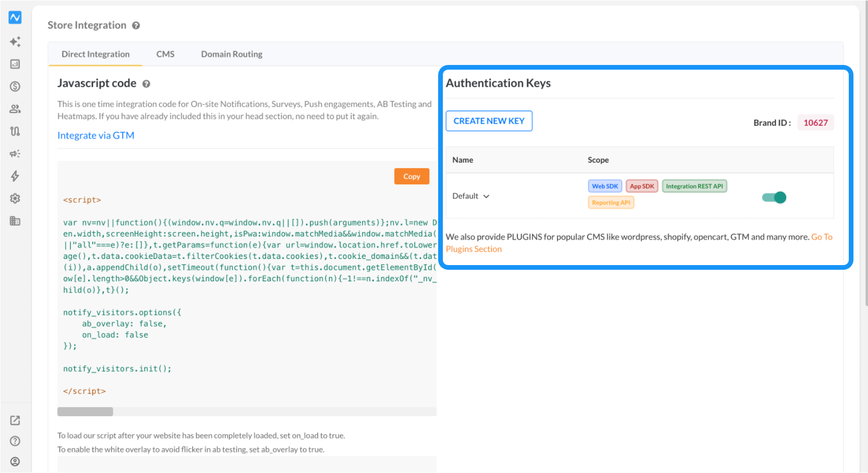This screenshot has height=473, width=868.
Task: Open the Integrate via GTM link
Action: coord(96,136)
